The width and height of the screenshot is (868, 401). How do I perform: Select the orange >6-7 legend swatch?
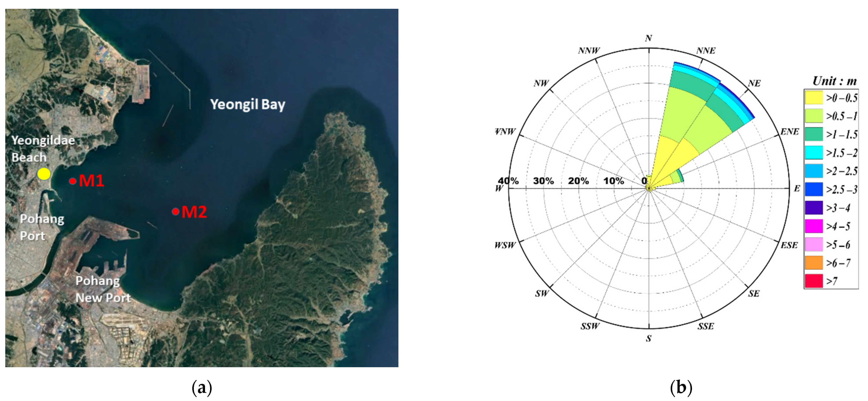[x=814, y=263]
